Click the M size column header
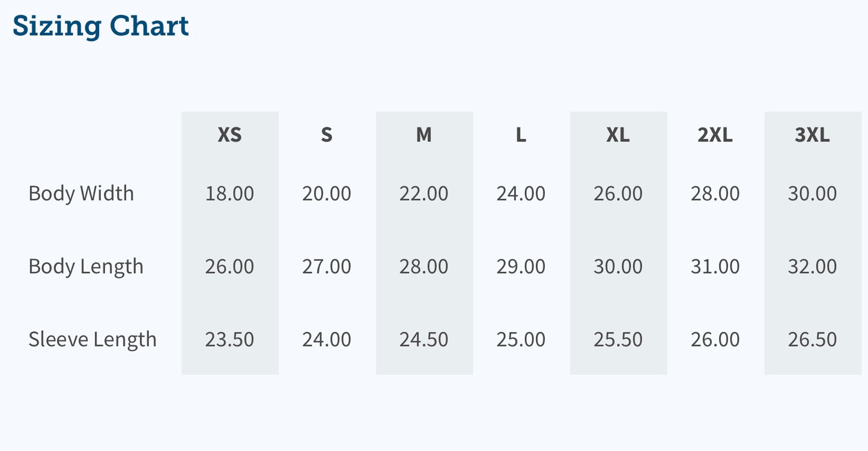Viewport: 868px width, 451px height. (x=424, y=135)
